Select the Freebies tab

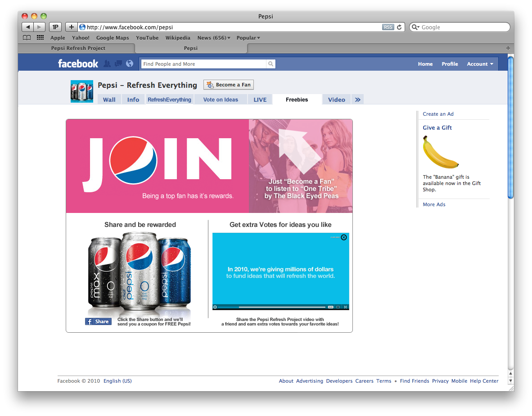click(x=297, y=99)
